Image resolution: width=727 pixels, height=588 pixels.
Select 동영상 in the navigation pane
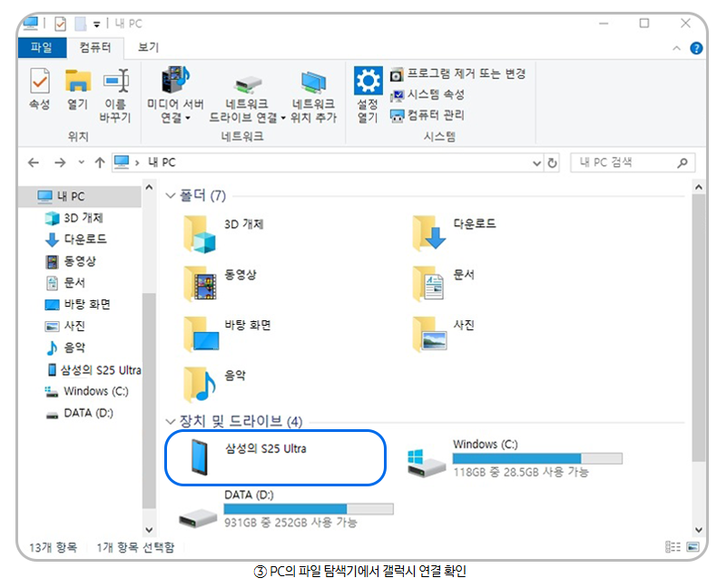pyautogui.click(x=71, y=261)
